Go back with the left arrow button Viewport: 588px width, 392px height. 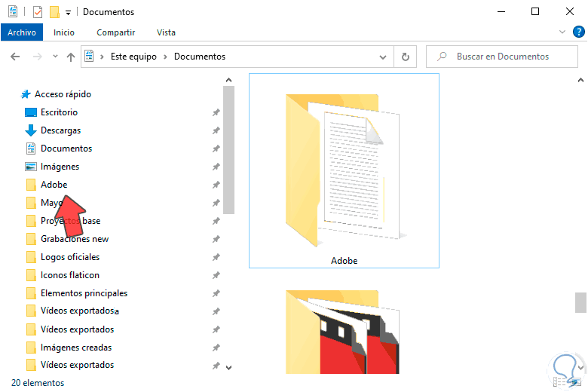click(15, 57)
